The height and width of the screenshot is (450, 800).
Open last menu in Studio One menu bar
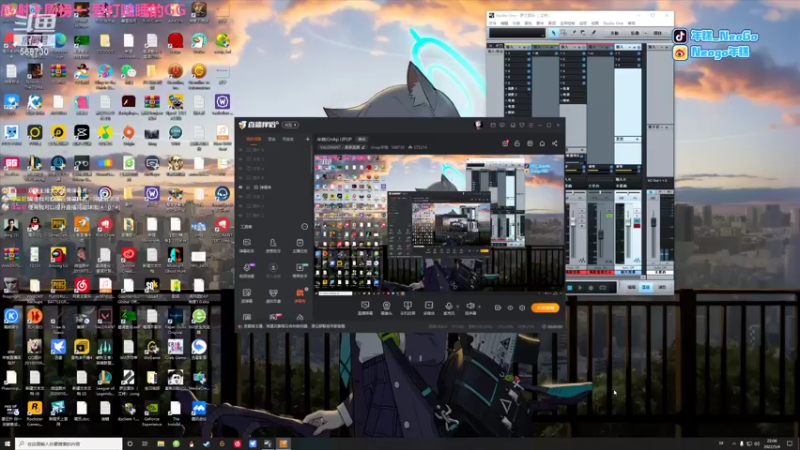[632, 23]
